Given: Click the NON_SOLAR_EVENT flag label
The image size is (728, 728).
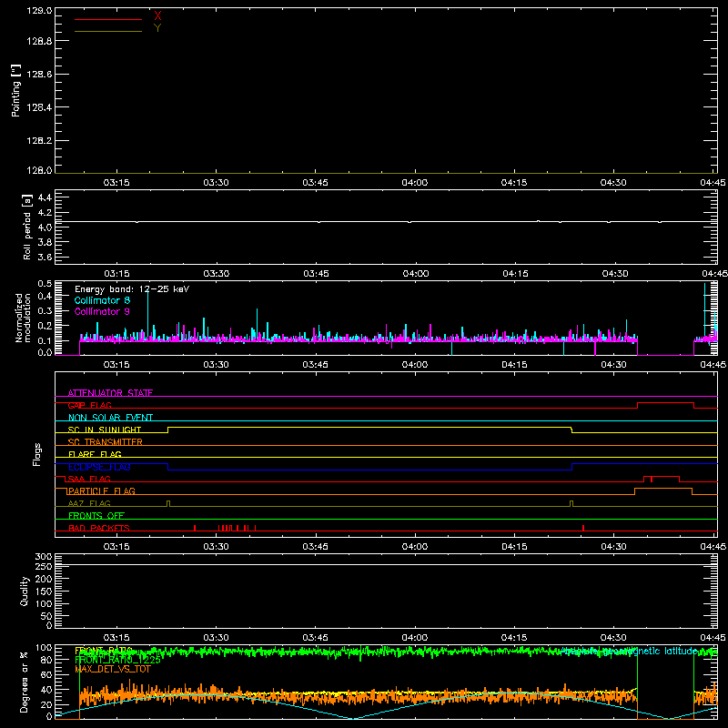Looking at the screenshot, I should pos(110,418).
